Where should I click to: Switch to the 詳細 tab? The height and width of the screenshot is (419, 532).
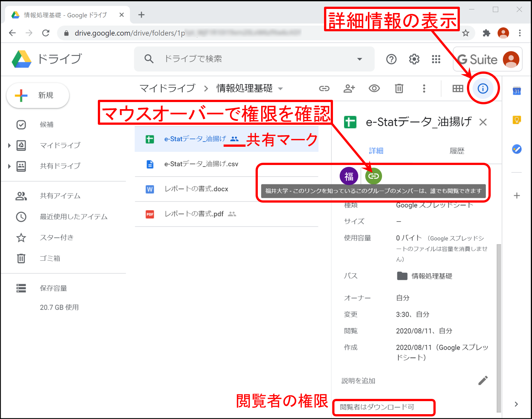[376, 150]
